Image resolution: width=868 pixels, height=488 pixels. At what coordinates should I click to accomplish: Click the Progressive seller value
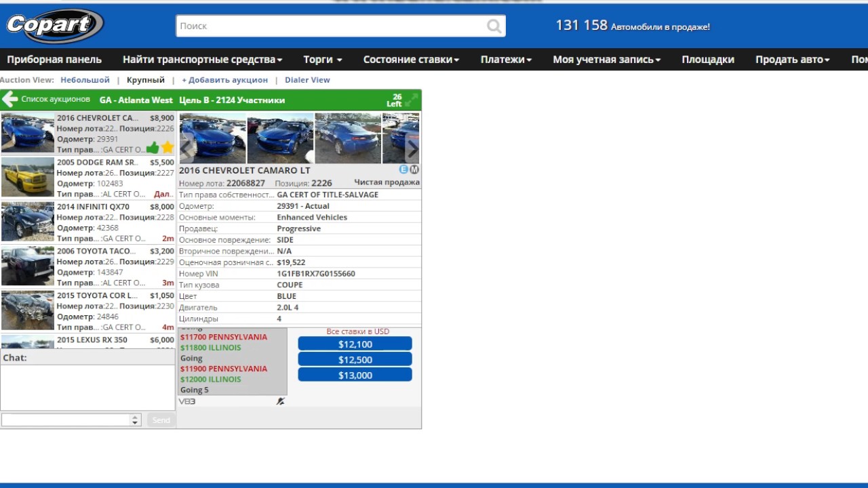coord(298,228)
